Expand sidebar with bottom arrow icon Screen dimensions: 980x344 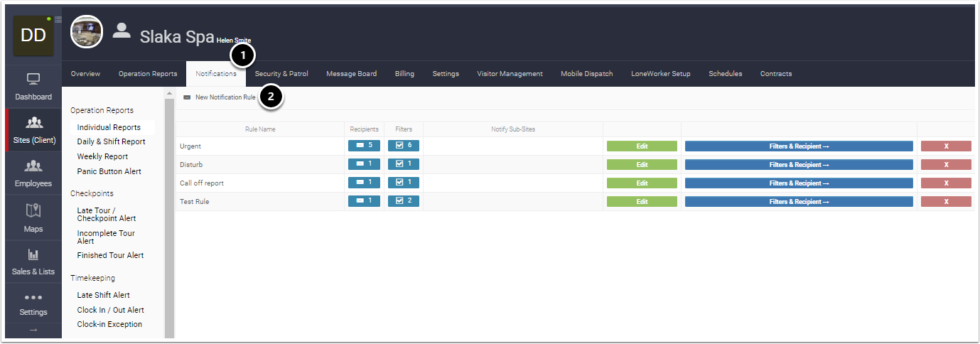pos(33,330)
